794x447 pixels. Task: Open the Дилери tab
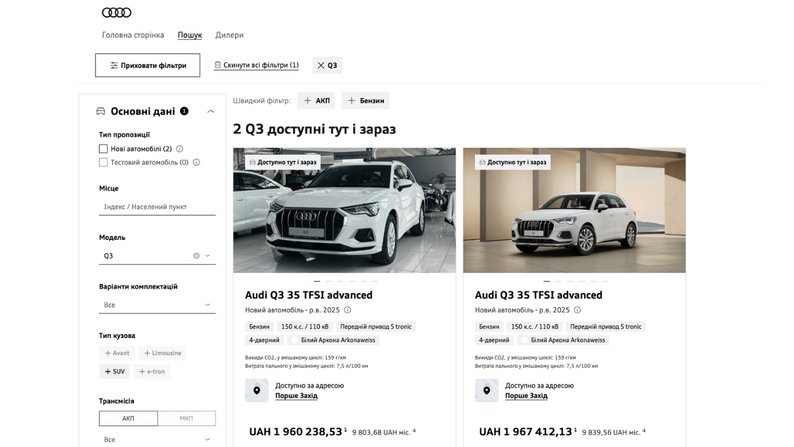click(229, 35)
